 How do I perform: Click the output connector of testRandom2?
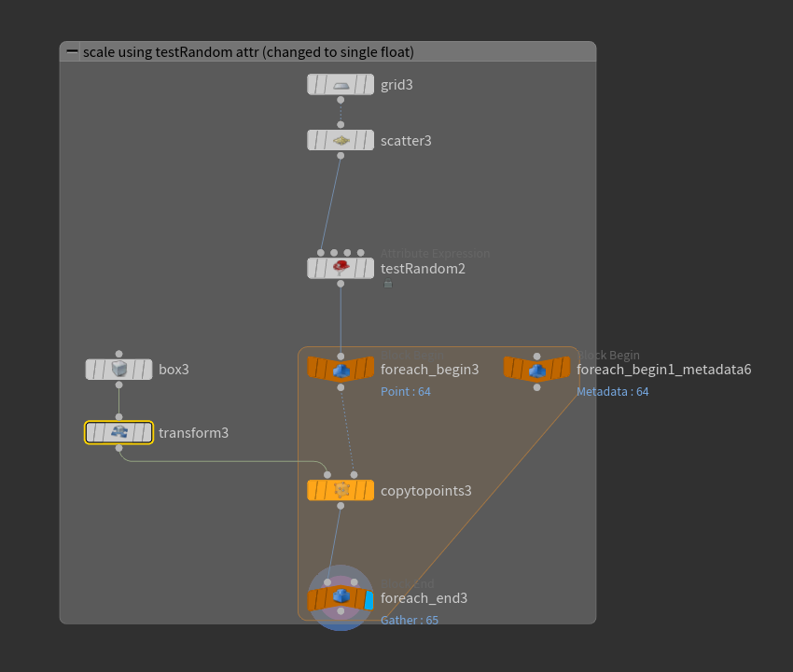coord(341,284)
